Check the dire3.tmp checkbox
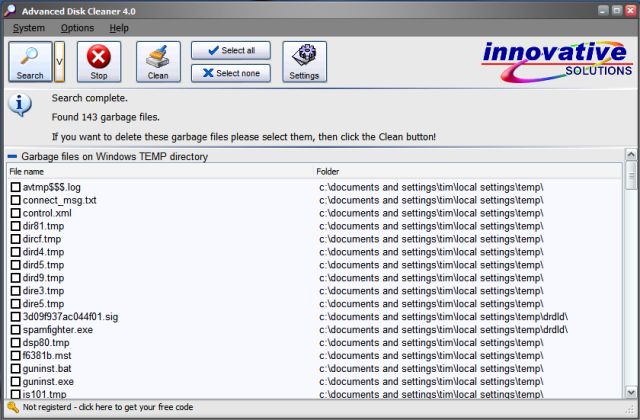The width and height of the screenshot is (640, 420). pos(16,291)
